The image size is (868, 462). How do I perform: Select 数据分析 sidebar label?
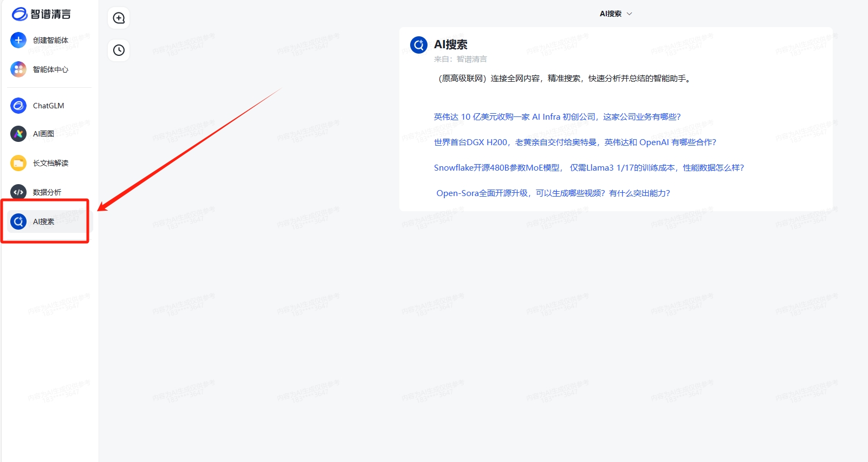coord(47,192)
